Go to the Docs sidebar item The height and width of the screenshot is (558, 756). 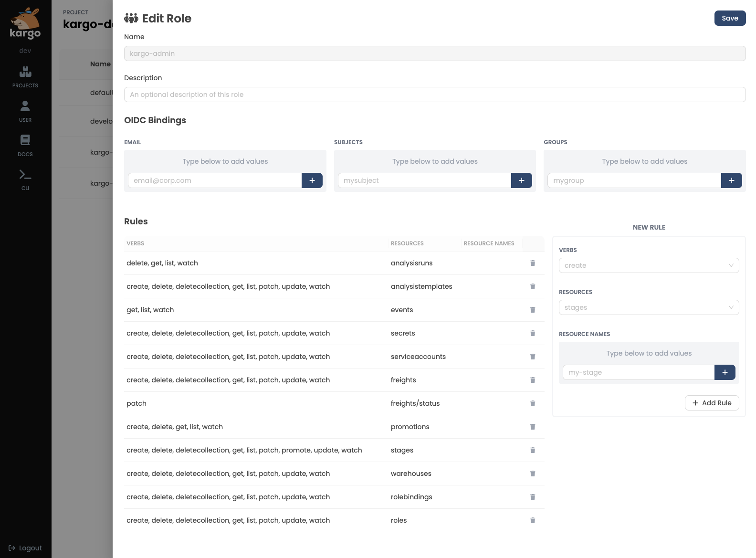coord(25,145)
